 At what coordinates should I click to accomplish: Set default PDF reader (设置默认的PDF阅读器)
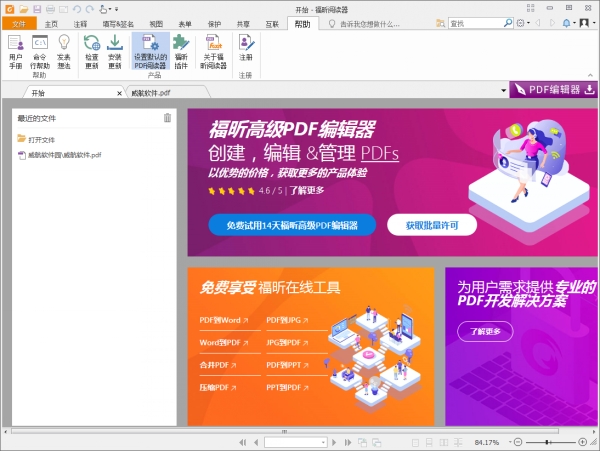point(150,52)
